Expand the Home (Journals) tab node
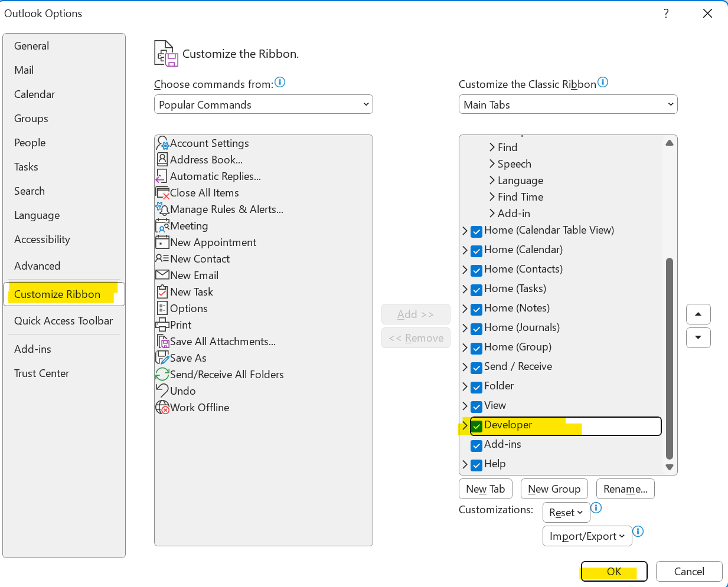Image resolution: width=728 pixels, height=587 pixels. [465, 329]
